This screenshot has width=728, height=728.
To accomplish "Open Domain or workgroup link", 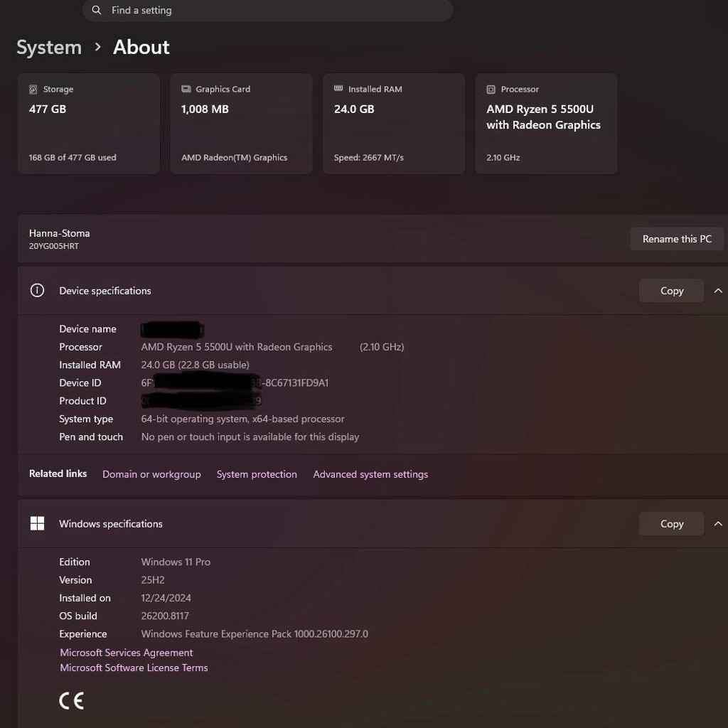I will pos(151,474).
